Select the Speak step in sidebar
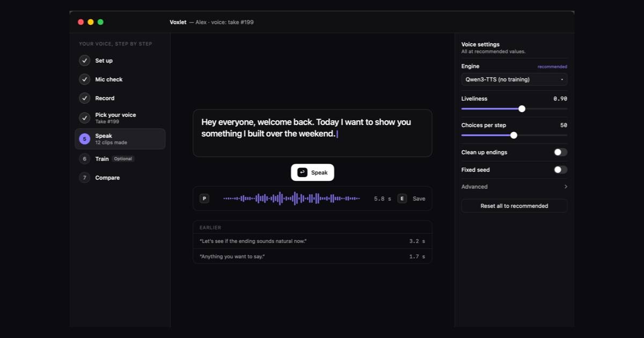The height and width of the screenshot is (338, 644). 120,139
